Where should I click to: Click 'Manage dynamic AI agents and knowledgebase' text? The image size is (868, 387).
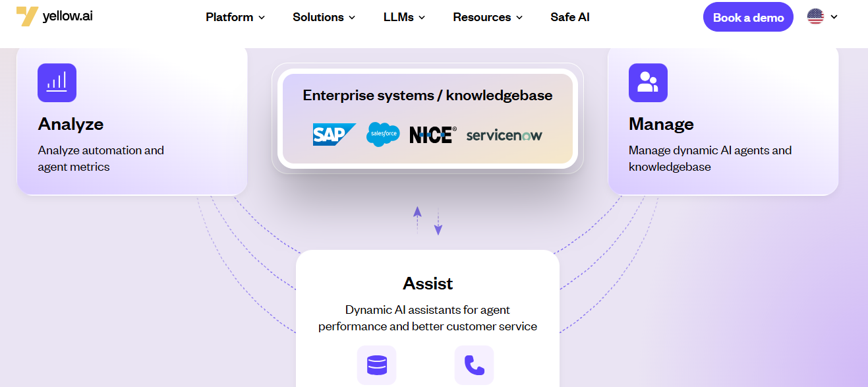click(x=710, y=158)
